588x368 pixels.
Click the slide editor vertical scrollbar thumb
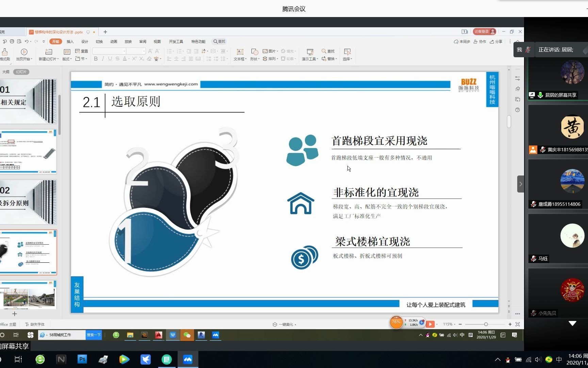click(509, 122)
